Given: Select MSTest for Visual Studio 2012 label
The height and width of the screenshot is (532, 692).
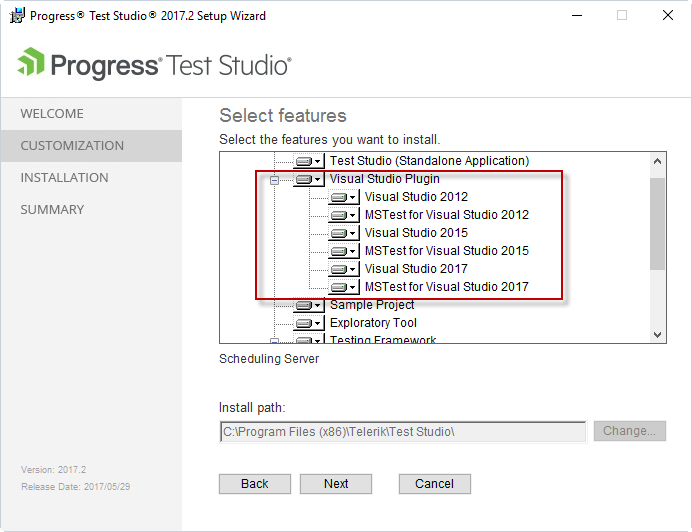Looking at the screenshot, I should [x=447, y=215].
